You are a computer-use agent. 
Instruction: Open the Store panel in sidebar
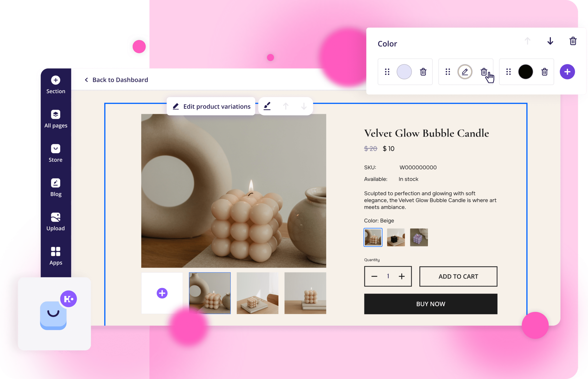(x=56, y=153)
